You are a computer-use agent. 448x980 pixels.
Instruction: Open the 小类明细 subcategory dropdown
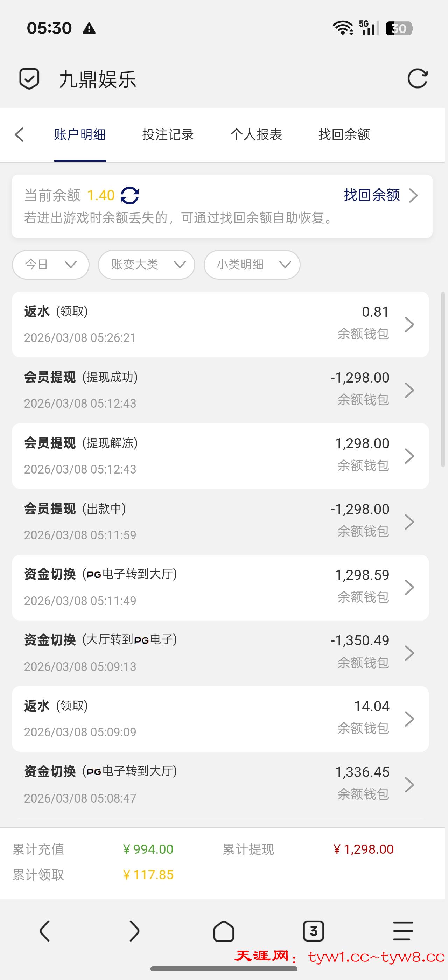[252, 264]
